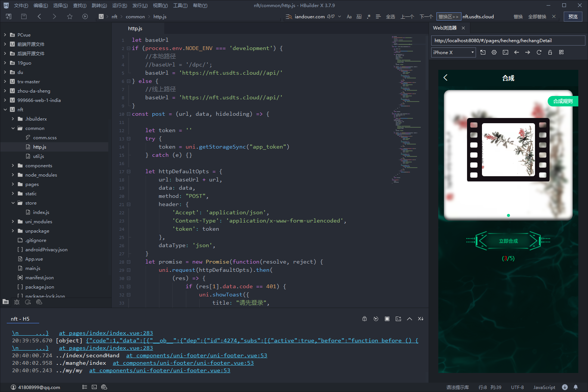Open search history dropdown arrow
Viewport: 588px width, 392px height.
point(339,16)
